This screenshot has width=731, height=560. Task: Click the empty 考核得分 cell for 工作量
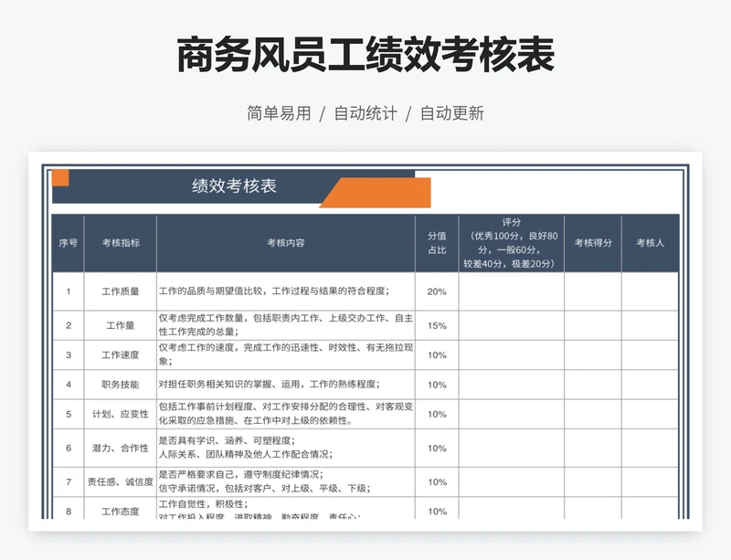(593, 325)
